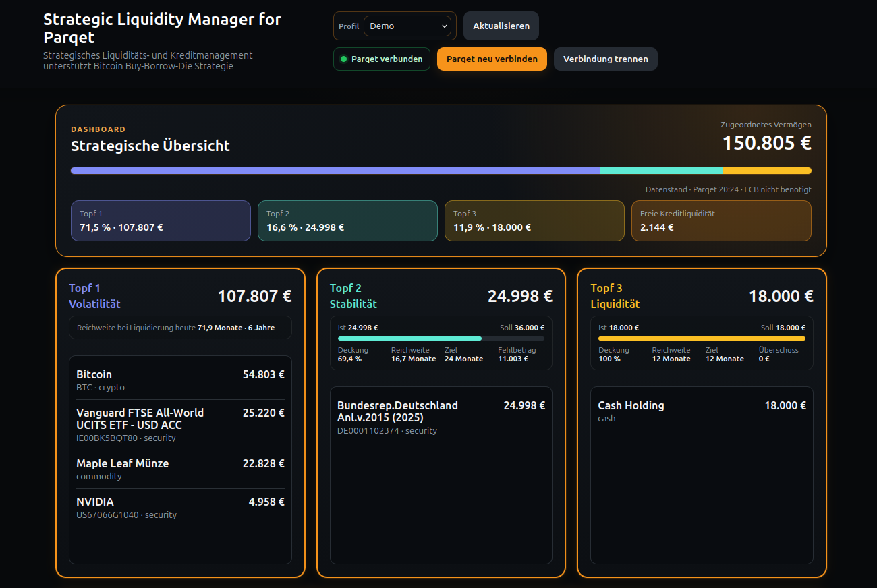Click the Ziel 24 Monate value

click(x=463, y=359)
